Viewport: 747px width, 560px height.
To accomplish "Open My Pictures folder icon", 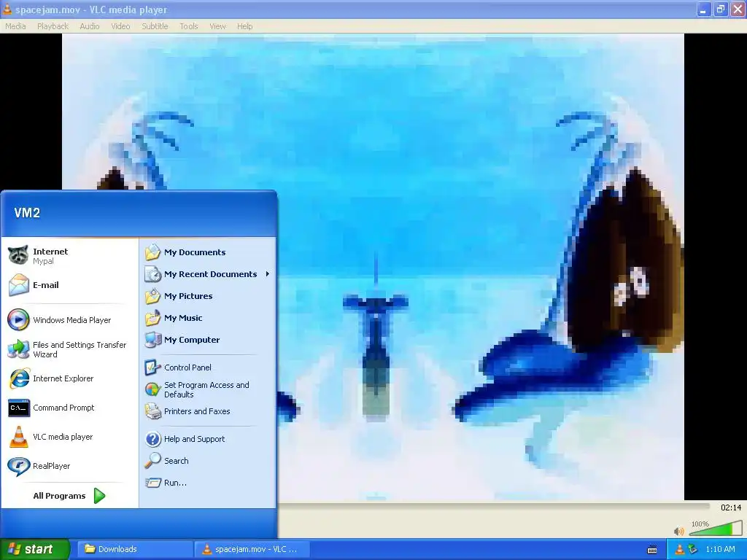I will [x=153, y=296].
